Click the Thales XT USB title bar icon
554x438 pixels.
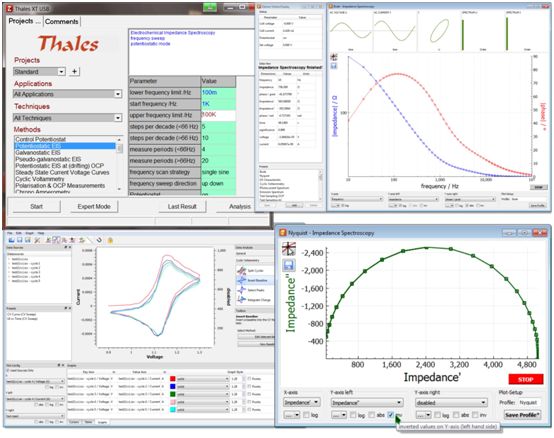pos(10,8)
